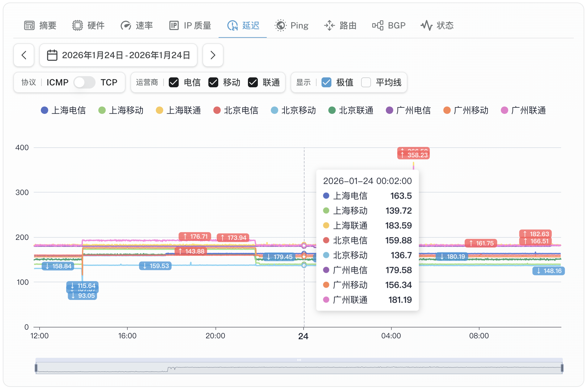Hide the 北京电信 legend series
588x390 pixels.
pos(236,110)
